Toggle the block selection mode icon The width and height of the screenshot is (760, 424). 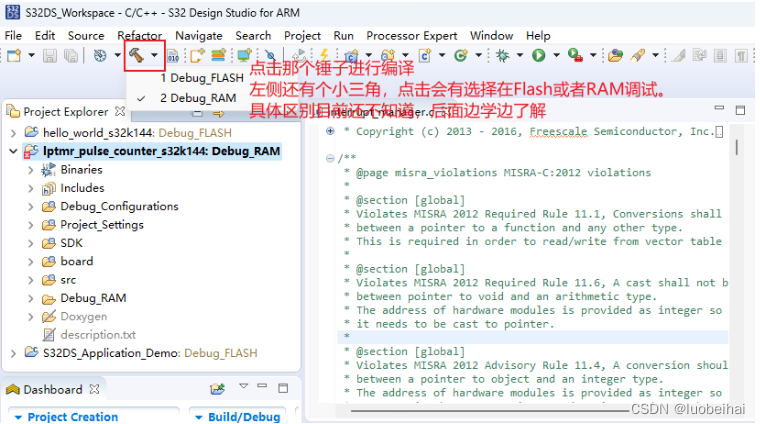(x=720, y=56)
